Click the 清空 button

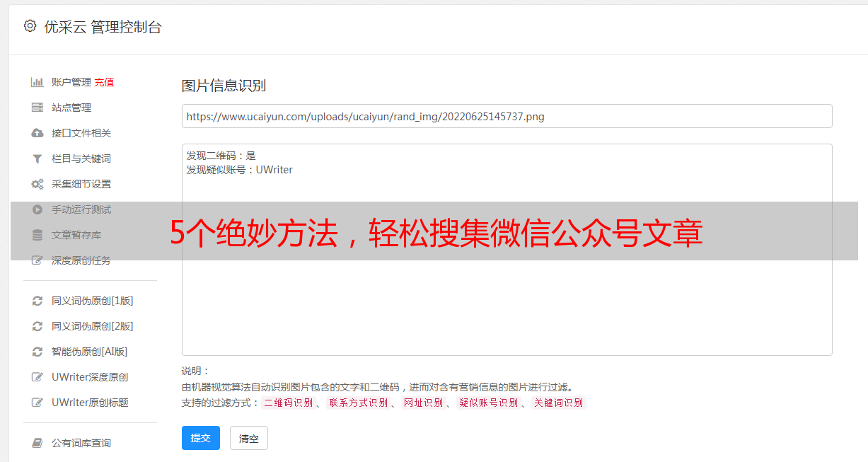pos(249,438)
